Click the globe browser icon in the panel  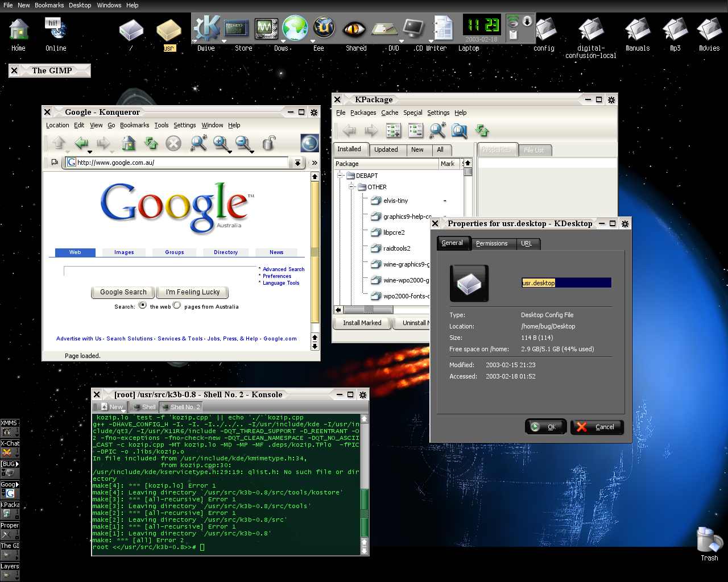[x=295, y=28]
